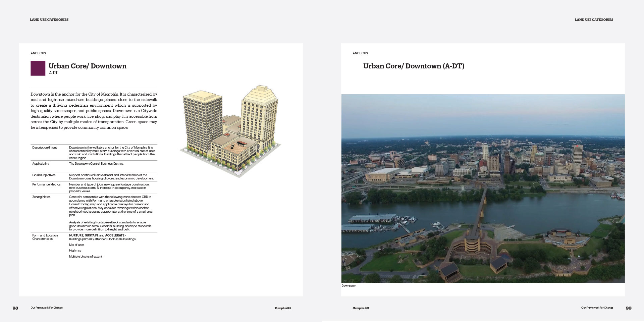The height and width of the screenshot is (322, 644).
Task: Click the bold 'NURTURE, SUSTAIN, and ACCELERATE' text
Action: pyautogui.click(x=97, y=235)
